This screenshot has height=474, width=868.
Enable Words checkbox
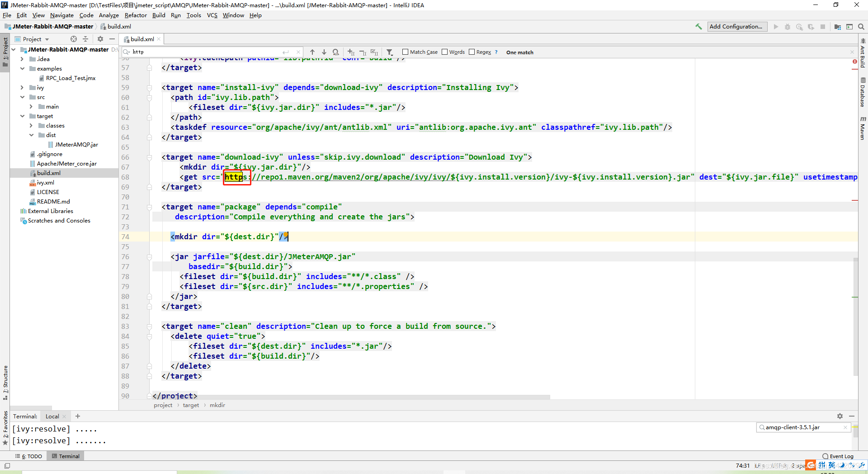(x=444, y=52)
